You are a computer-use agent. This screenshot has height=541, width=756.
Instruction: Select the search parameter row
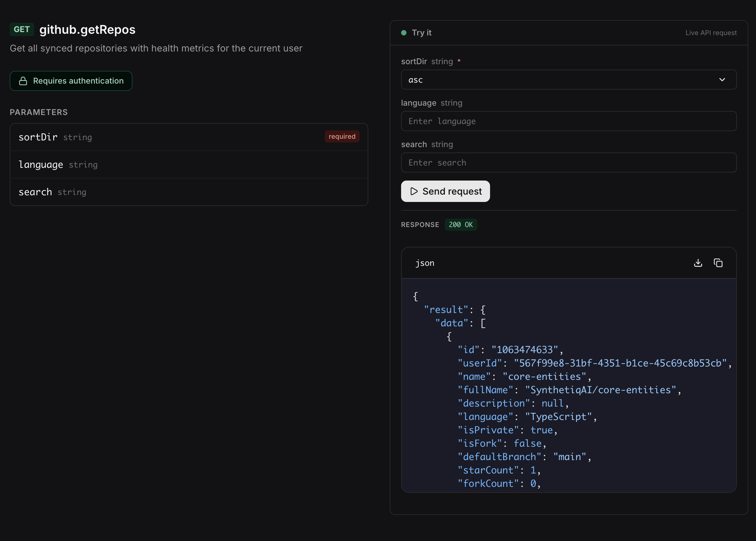point(189,192)
